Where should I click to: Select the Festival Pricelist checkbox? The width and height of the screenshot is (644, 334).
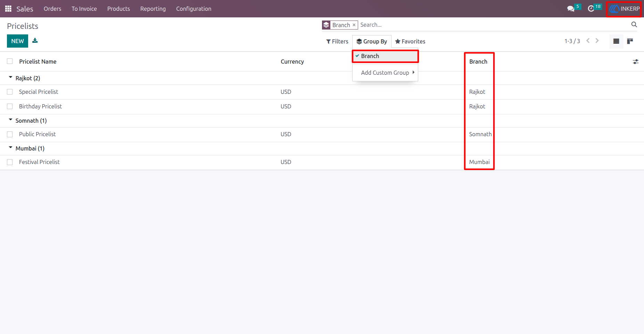click(10, 162)
